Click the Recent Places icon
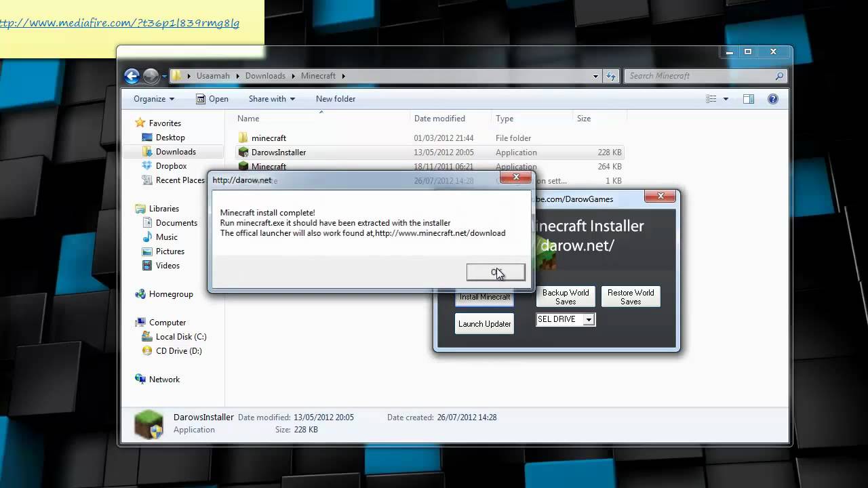This screenshot has height=488, width=868. (148, 180)
